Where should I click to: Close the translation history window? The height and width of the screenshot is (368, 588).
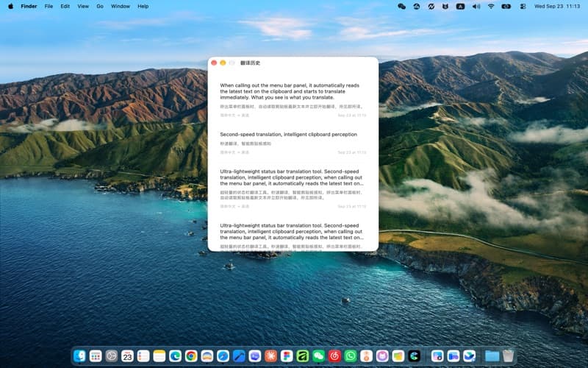[x=214, y=63]
